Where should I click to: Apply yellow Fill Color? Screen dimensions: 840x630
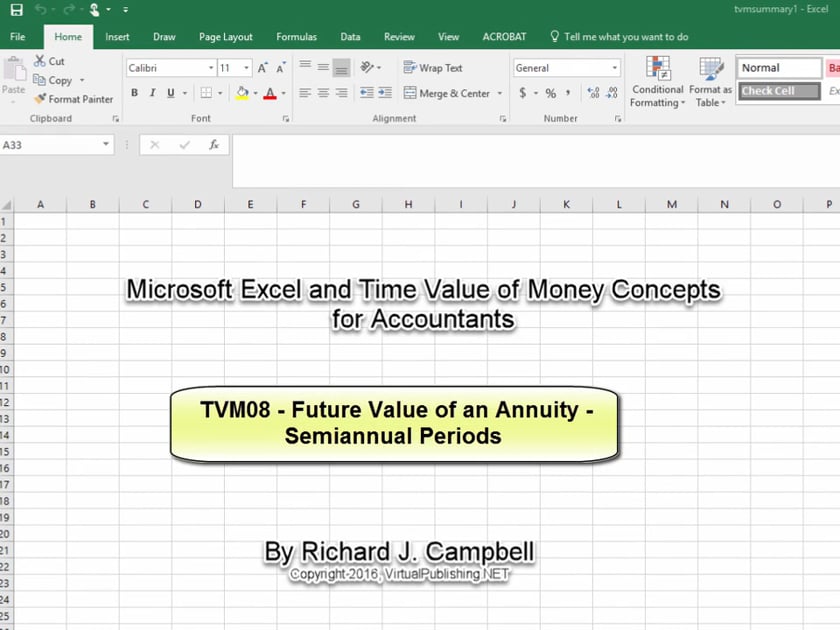click(242, 93)
